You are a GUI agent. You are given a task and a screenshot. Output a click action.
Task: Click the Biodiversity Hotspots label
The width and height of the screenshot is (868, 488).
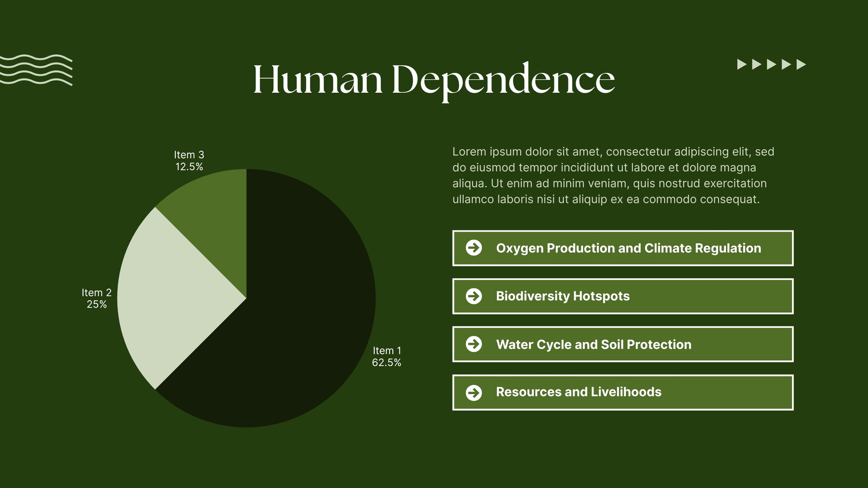tap(563, 296)
